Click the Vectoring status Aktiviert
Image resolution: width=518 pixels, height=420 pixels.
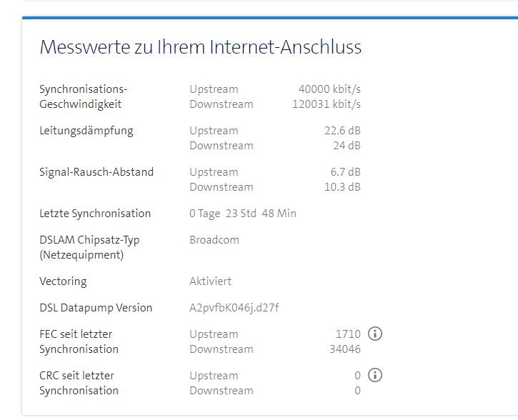(210, 281)
